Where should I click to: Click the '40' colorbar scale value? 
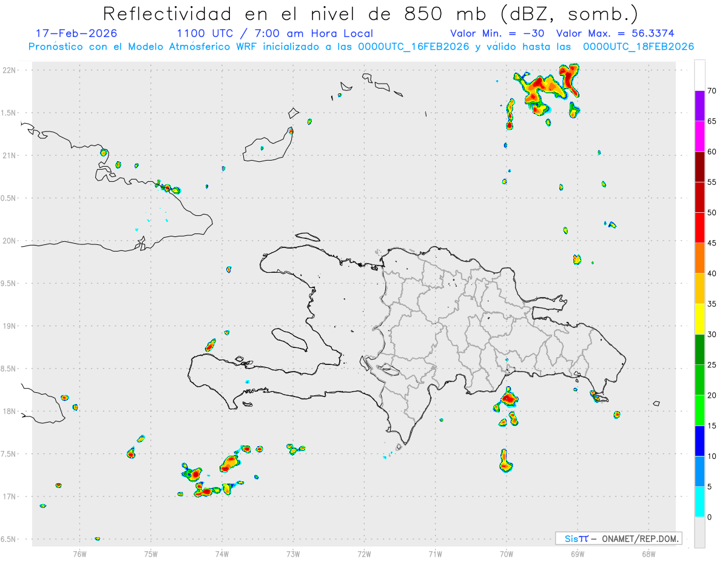coord(712,273)
